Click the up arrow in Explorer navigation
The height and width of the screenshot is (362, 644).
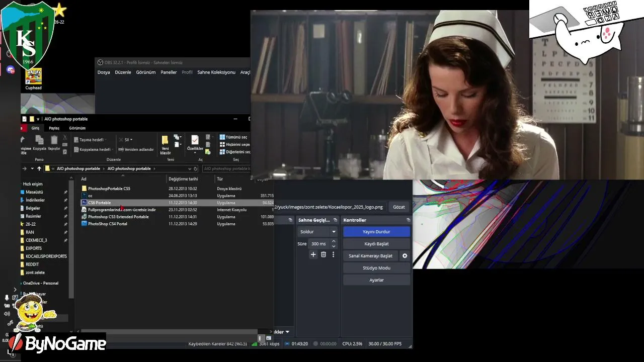(39, 168)
